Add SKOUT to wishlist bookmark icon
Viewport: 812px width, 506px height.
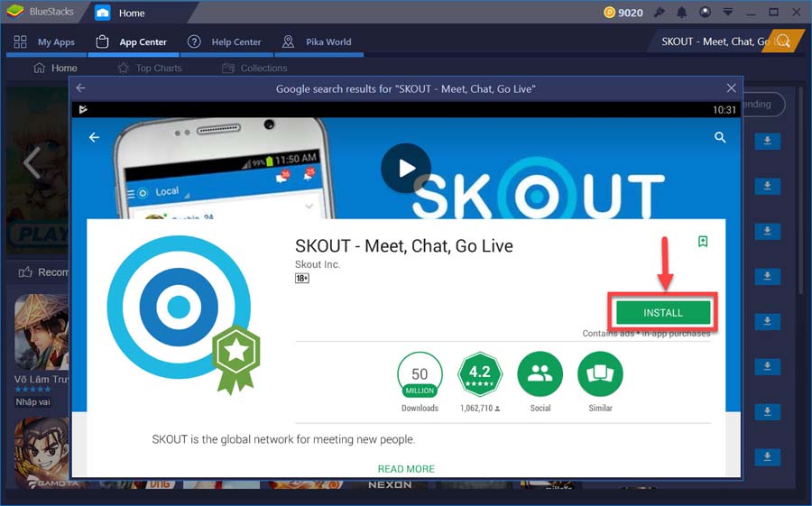pos(703,242)
